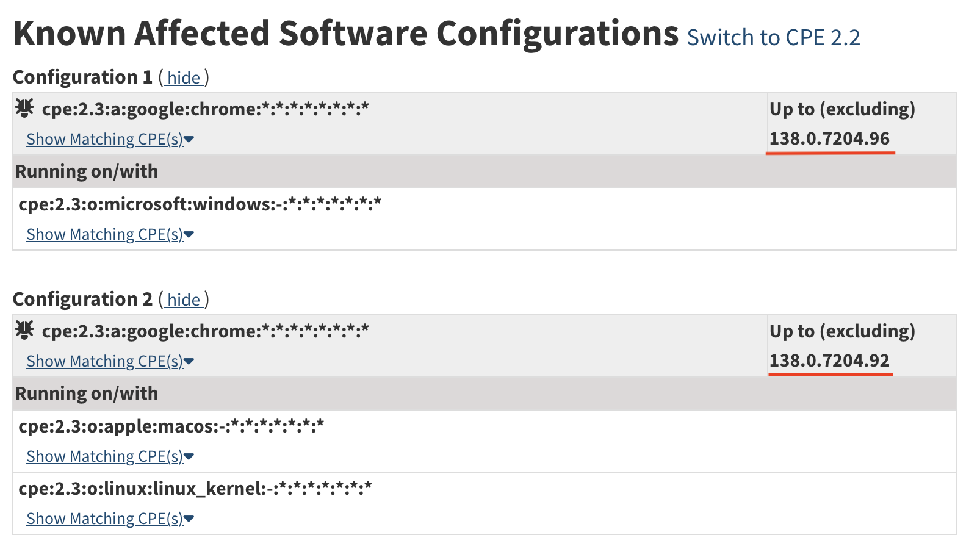Image resolution: width=980 pixels, height=560 pixels.
Task: Select the cpe:2.3:a:google:chrome CPE string in Configuration 1
Action: point(205,110)
